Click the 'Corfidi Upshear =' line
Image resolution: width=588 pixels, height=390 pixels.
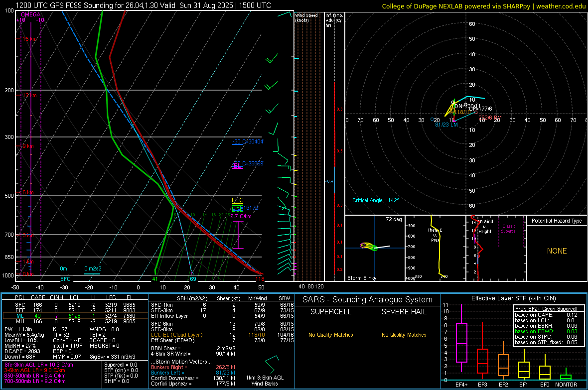click(x=193, y=384)
